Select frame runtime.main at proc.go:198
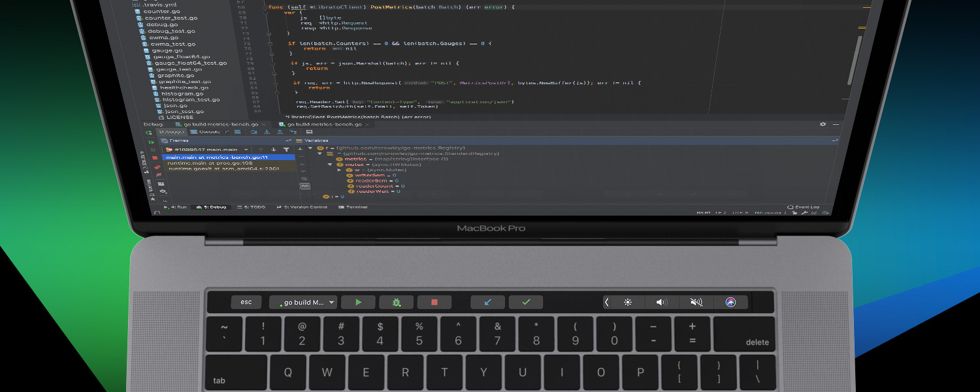Viewport: 980px width, 392px height. point(230,163)
